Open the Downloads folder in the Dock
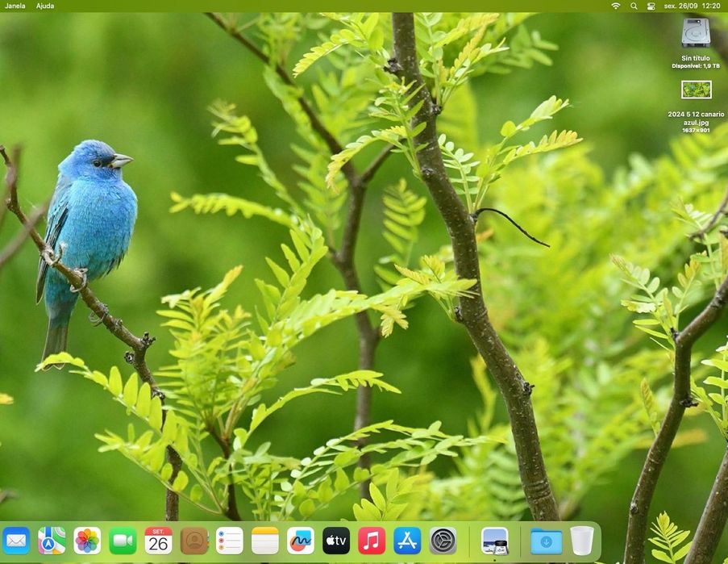 click(546, 541)
